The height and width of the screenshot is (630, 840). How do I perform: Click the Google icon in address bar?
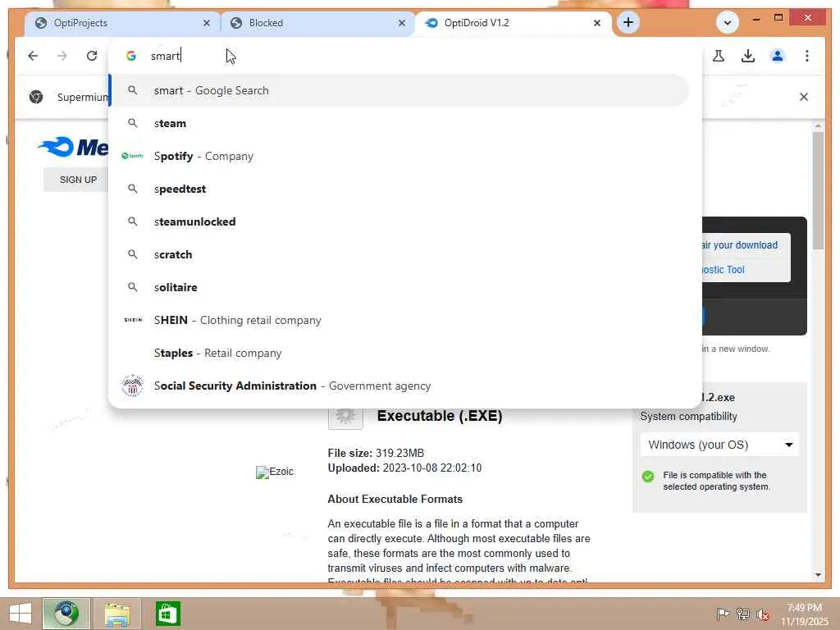(x=130, y=56)
